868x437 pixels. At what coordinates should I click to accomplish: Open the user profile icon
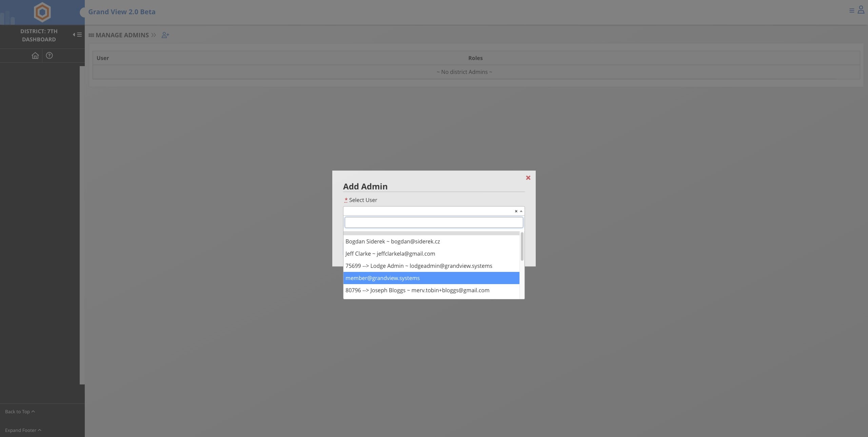click(x=861, y=10)
